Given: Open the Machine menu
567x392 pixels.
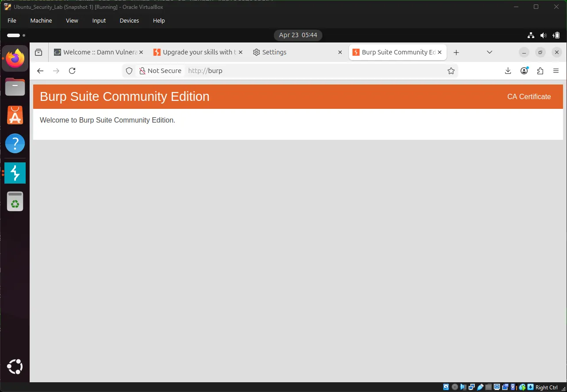Looking at the screenshot, I should (41, 20).
